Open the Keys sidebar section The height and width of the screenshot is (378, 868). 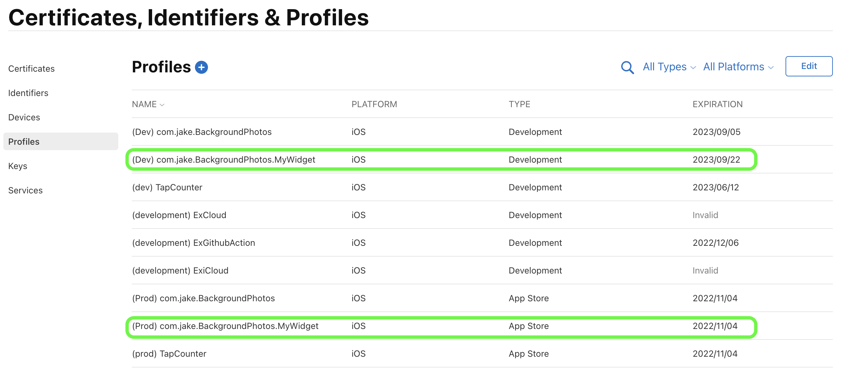[18, 166]
